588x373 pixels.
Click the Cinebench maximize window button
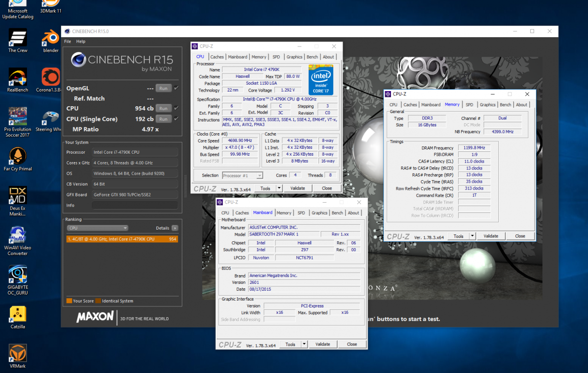click(532, 31)
